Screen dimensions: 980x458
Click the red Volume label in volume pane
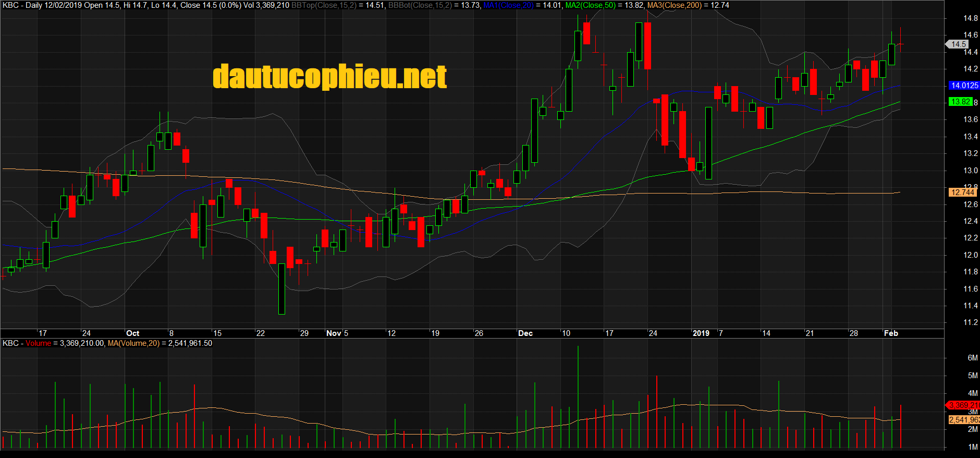[39, 343]
